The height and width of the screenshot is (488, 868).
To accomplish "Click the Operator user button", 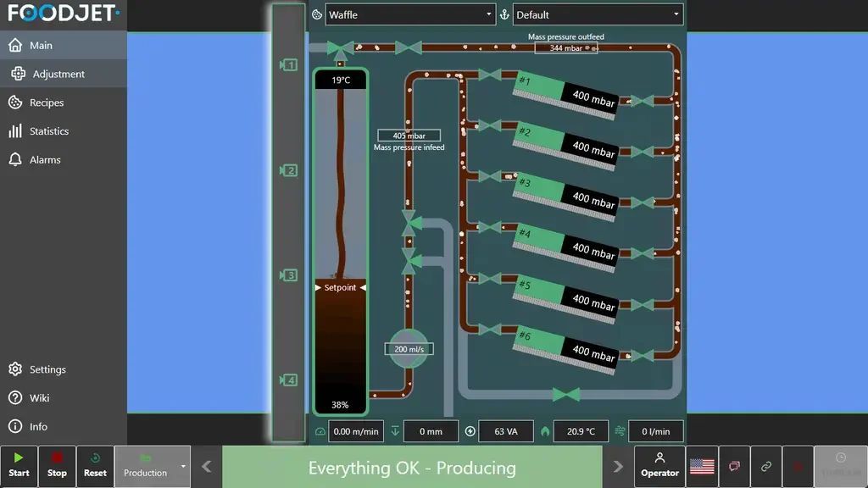I will 659,467.
